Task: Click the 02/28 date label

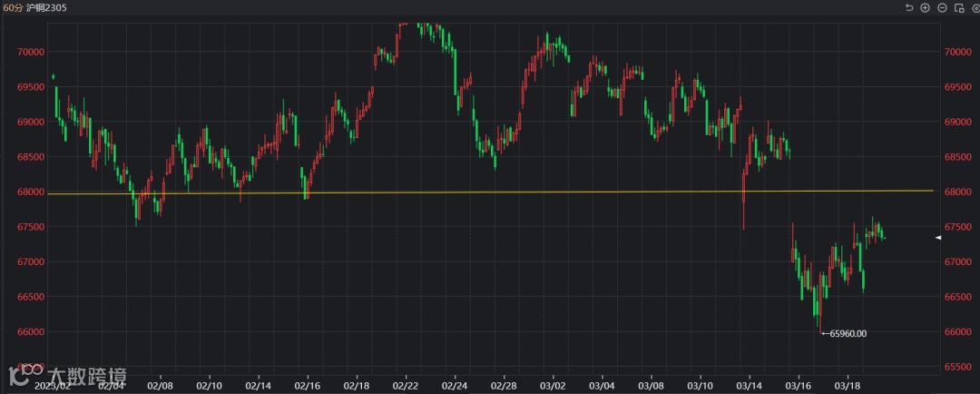Action: point(504,386)
